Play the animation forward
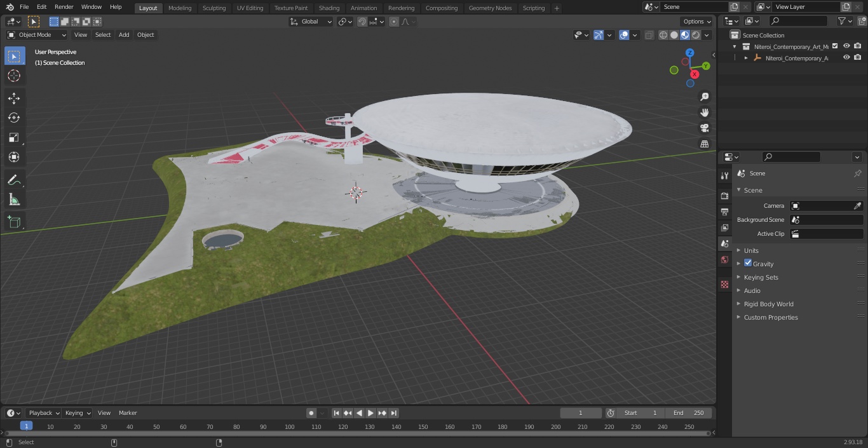This screenshot has height=448, width=868. click(x=371, y=413)
